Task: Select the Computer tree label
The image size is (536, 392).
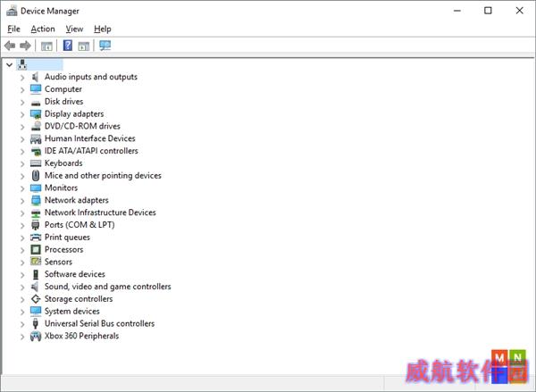Action: coord(63,89)
